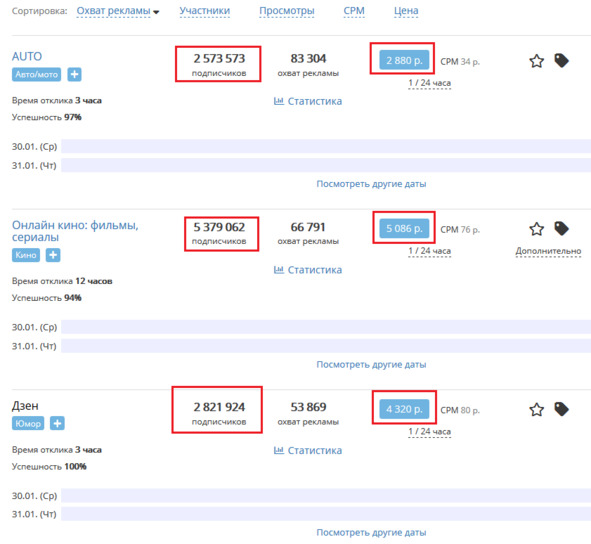This screenshot has height=544, width=591.
Task: Sort by Цена
Action: point(406,11)
